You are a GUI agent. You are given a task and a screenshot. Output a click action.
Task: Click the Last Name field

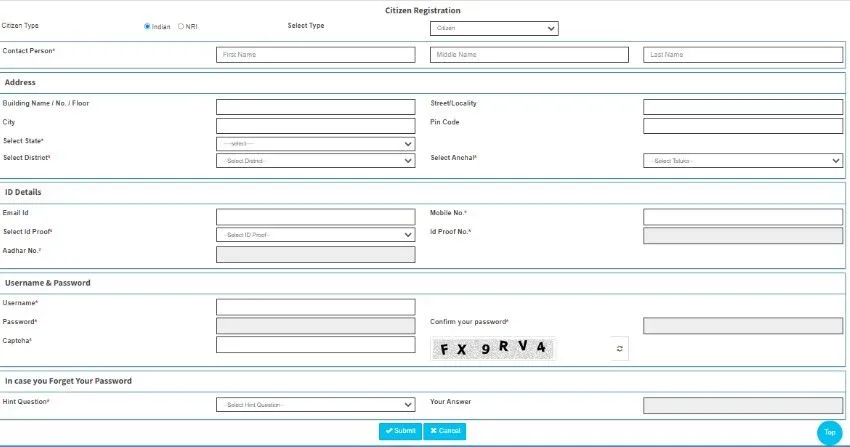tap(742, 55)
